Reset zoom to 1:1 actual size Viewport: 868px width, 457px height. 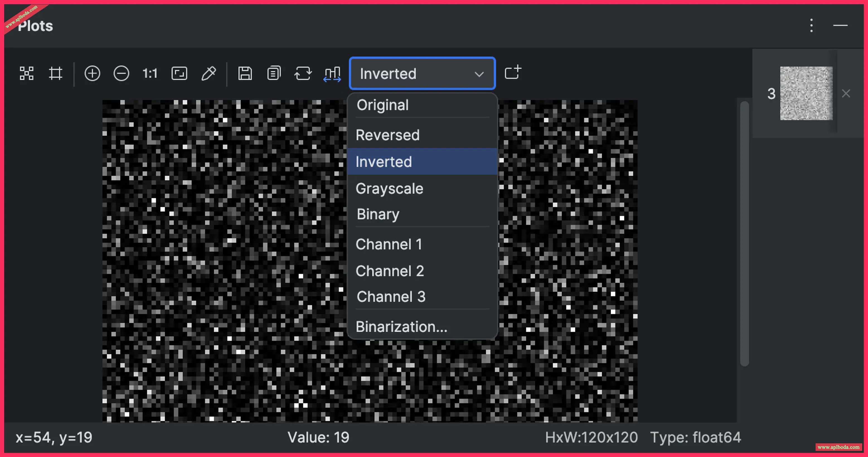tap(150, 73)
